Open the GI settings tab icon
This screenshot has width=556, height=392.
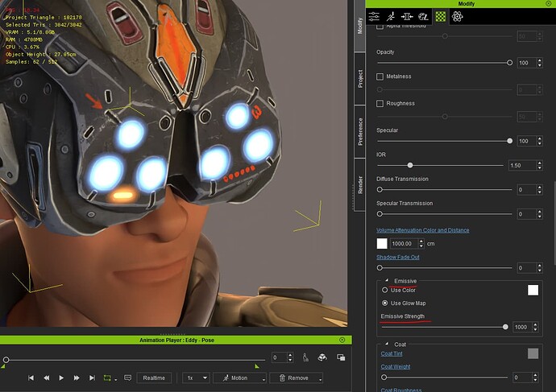click(423, 16)
